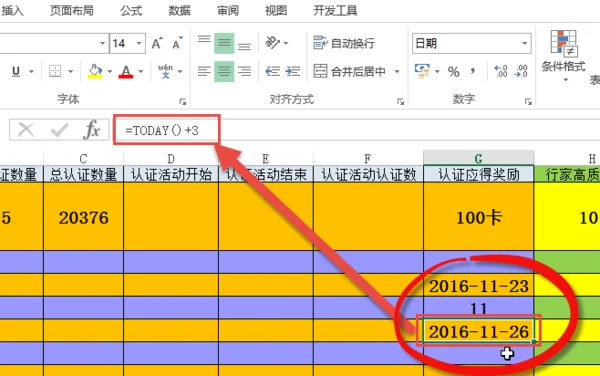Apply accounting number format icon
Viewport: 600px width, 376px height.
[422, 71]
